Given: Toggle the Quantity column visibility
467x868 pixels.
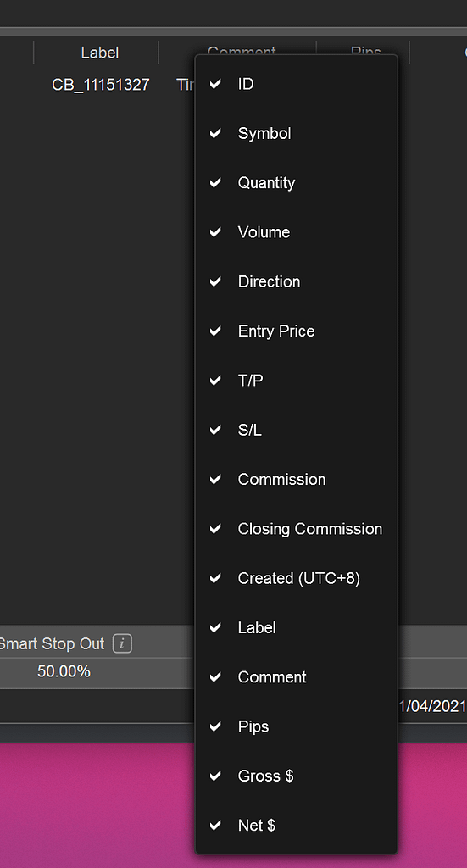Looking at the screenshot, I should coord(296,183).
